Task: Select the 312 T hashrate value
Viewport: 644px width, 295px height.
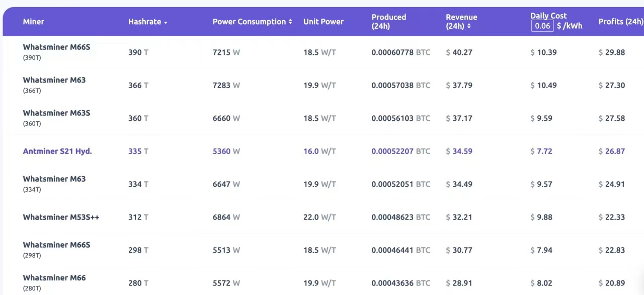Action: [138, 217]
